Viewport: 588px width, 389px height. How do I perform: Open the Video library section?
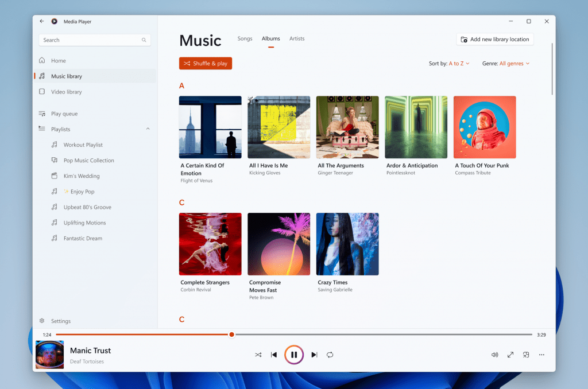(x=95, y=92)
